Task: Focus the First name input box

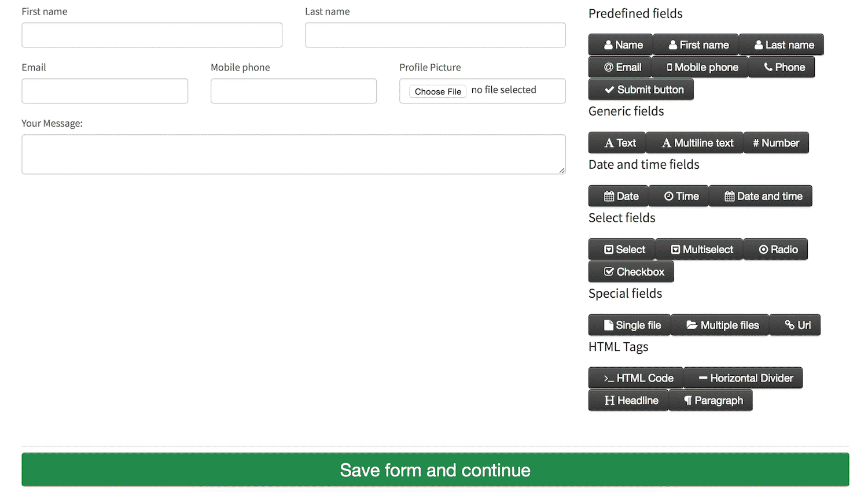Action: pos(152,35)
